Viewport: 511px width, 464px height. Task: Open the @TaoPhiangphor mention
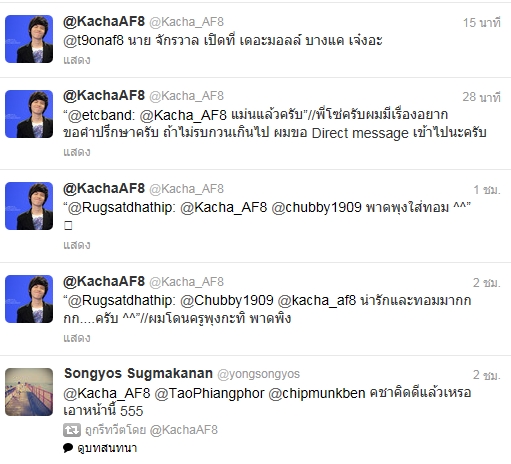coord(209,393)
